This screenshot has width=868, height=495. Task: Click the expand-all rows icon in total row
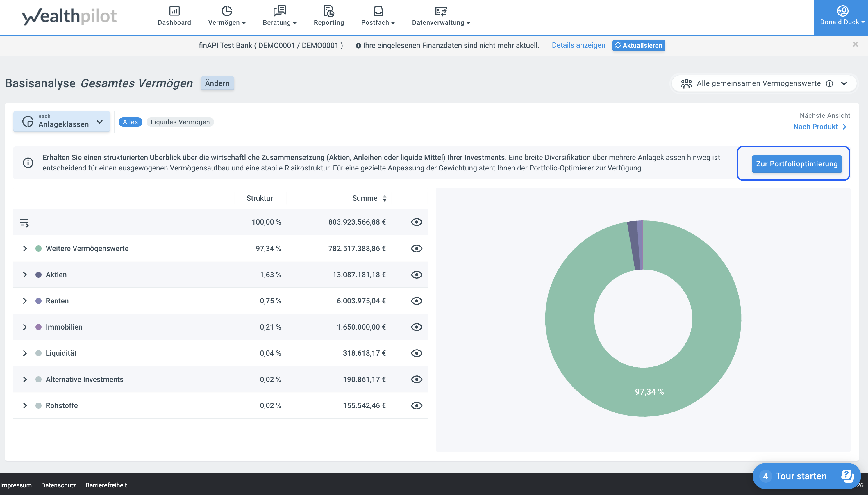coord(24,223)
